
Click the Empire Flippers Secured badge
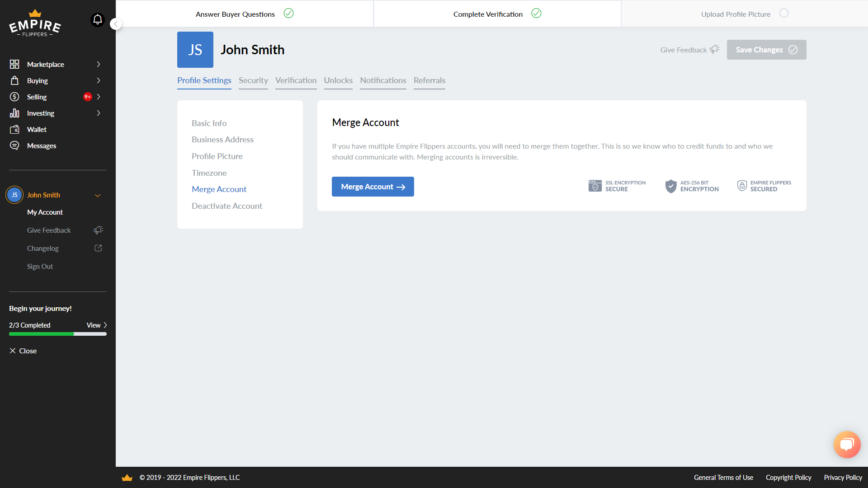pyautogui.click(x=764, y=186)
